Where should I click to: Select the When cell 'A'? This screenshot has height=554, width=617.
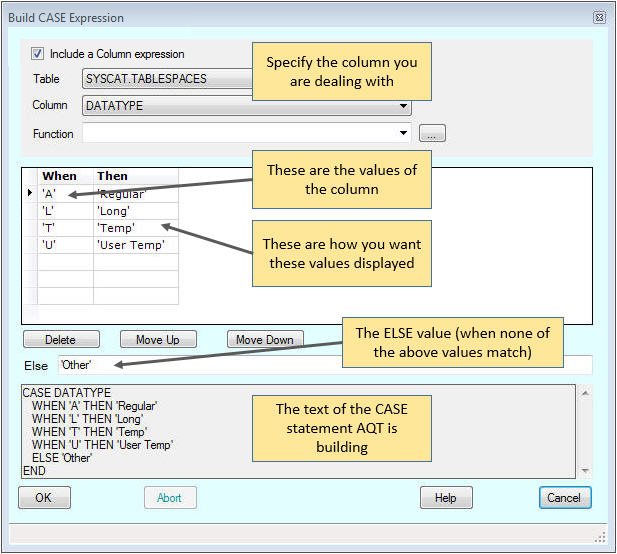[x=65, y=194]
